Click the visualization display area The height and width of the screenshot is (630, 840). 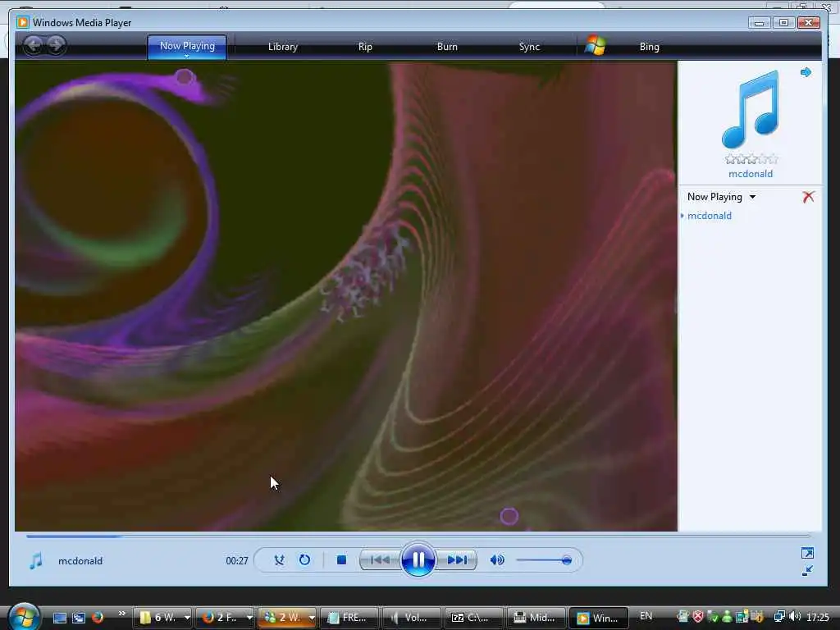346,296
